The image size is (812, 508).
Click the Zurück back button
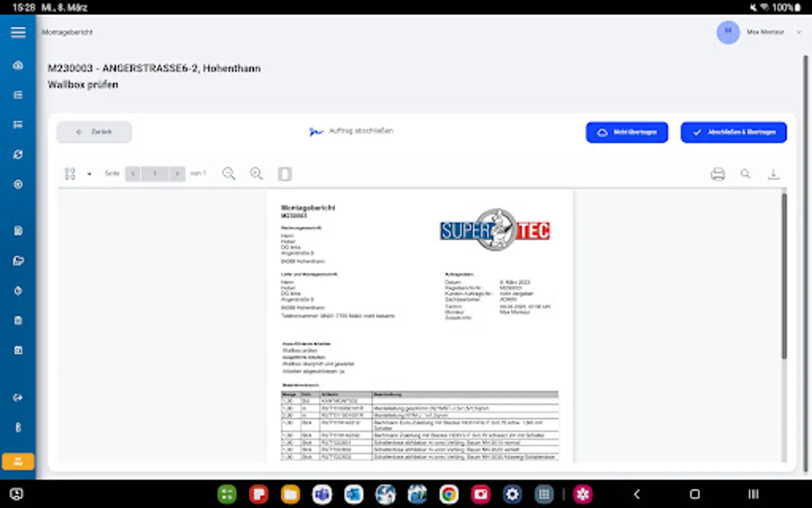(x=94, y=132)
